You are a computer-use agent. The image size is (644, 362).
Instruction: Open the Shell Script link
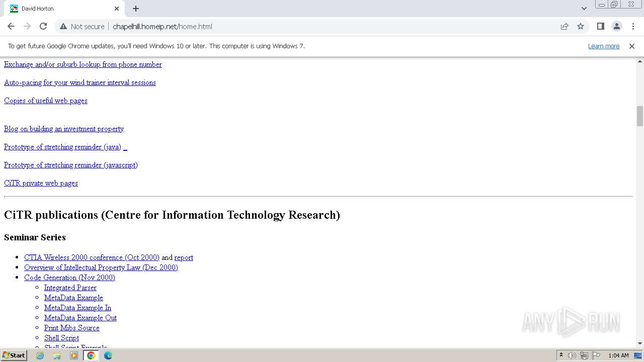(x=61, y=338)
